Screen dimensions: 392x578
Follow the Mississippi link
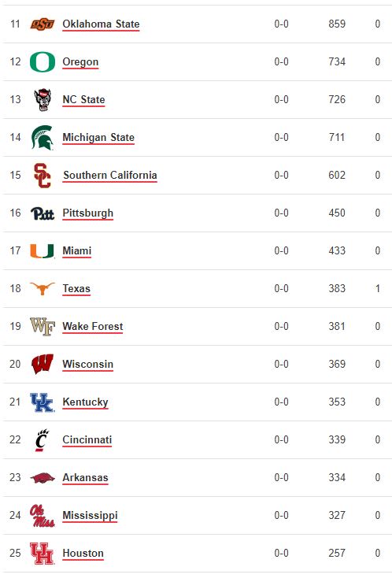(x=90, y=515)
